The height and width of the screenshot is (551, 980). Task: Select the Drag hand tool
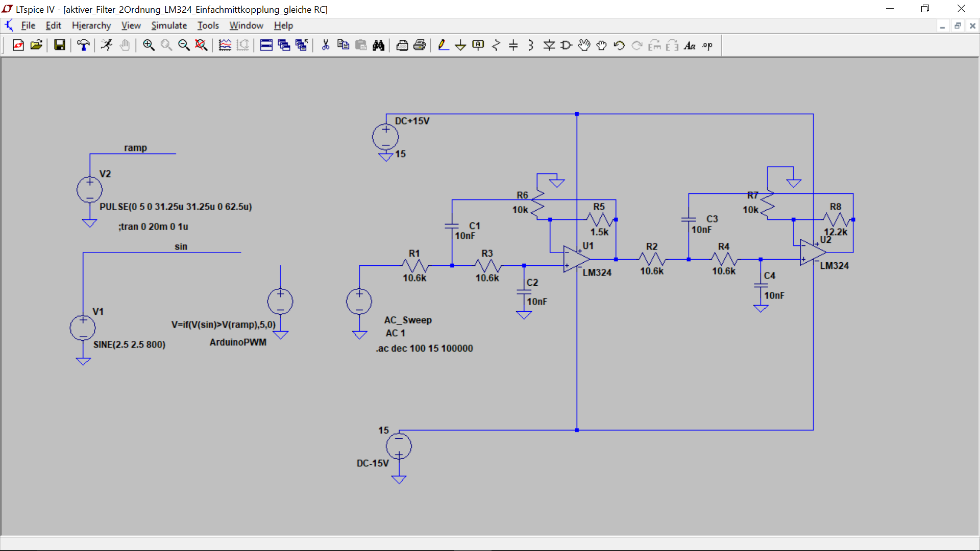[x=602, y=45]
